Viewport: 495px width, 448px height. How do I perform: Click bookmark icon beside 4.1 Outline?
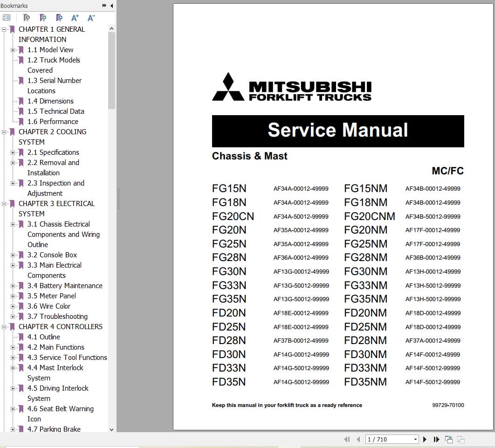coord(21,337)
